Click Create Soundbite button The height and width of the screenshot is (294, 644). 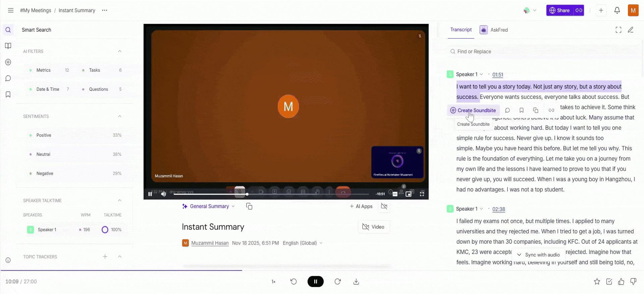pyautogui.click(x=473, y=110)
